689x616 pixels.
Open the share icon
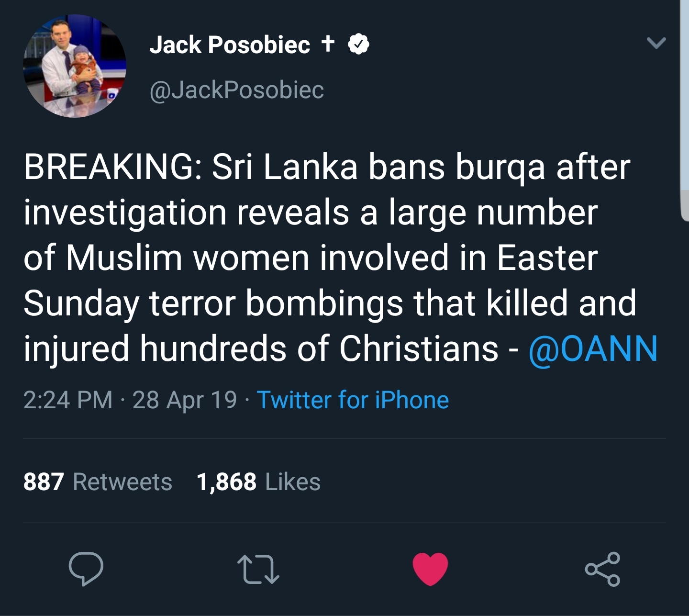click(x=603, y=569)
